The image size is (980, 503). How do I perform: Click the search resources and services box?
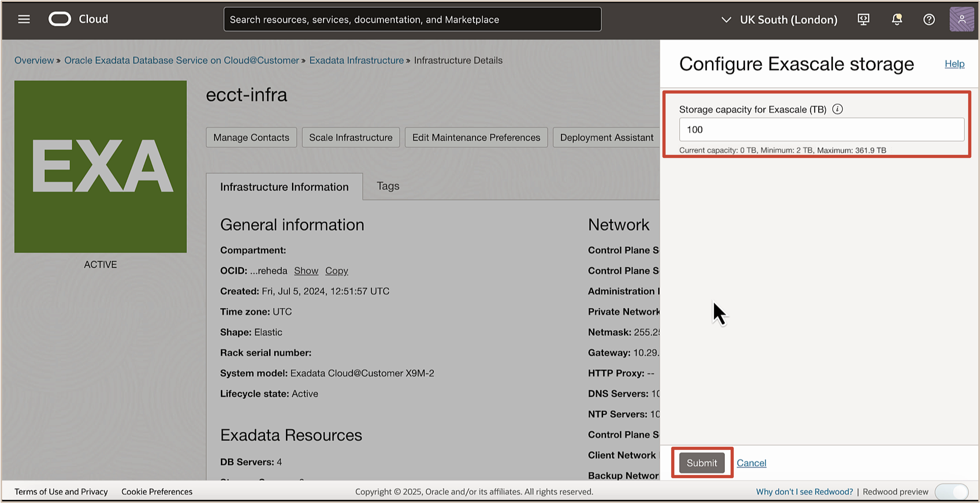point(412,19)
